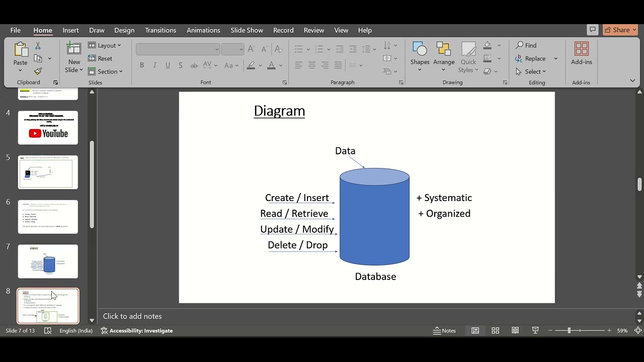Open the Layout dropdown
644x362 pixels.
(105, 45)
